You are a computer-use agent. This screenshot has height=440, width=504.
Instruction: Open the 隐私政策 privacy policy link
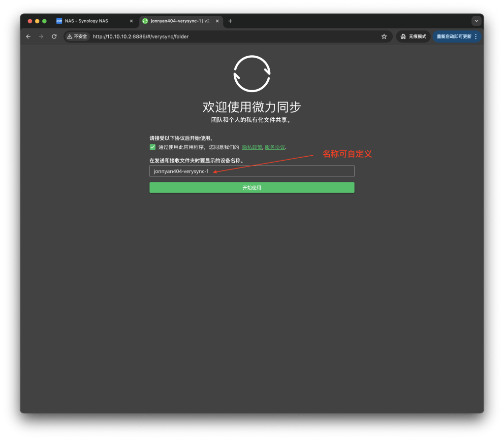(x=252, y=147)
